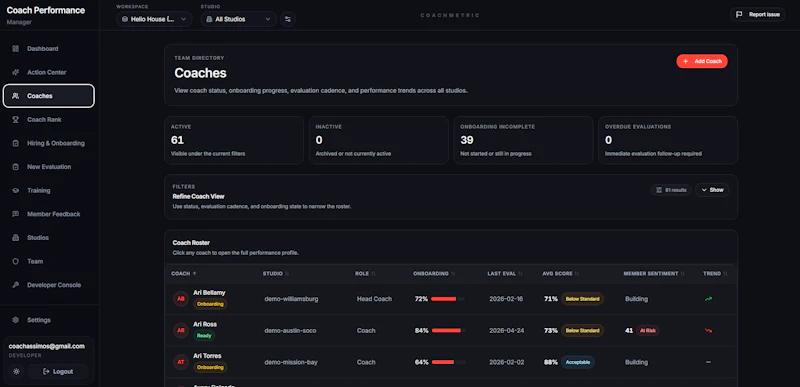Click the Onboarding Incomplete 39 stat card
Viewport: 800px width, 387px height.
523,140
